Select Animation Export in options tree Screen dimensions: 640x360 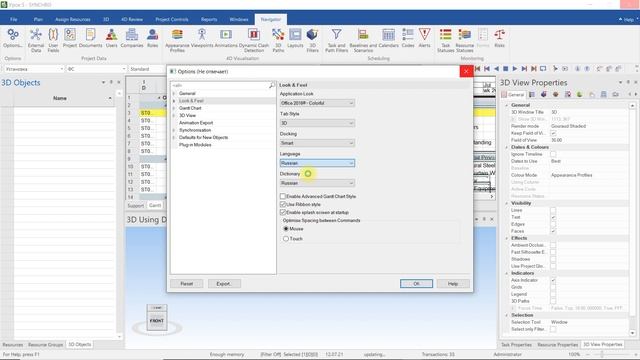196,123
